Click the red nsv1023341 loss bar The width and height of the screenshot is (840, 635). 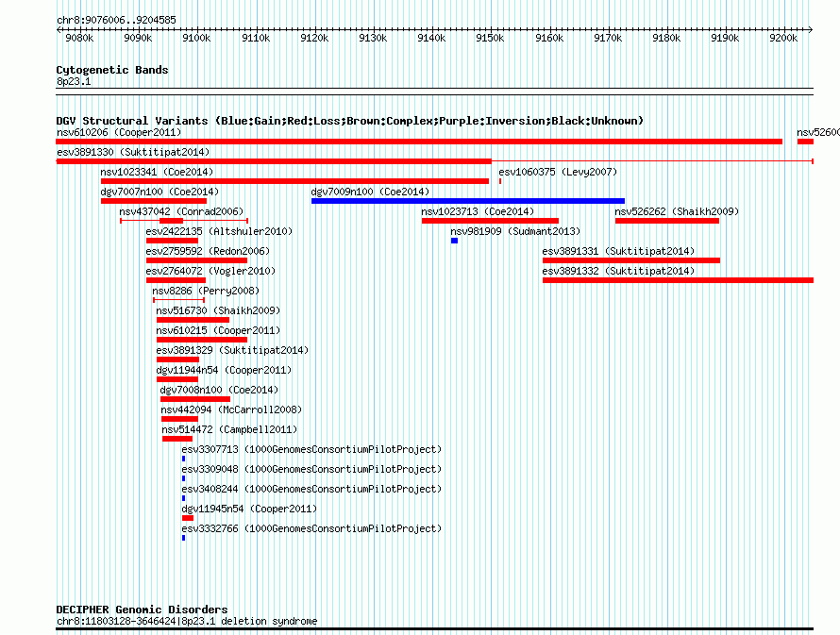click(x=294, y=181)
